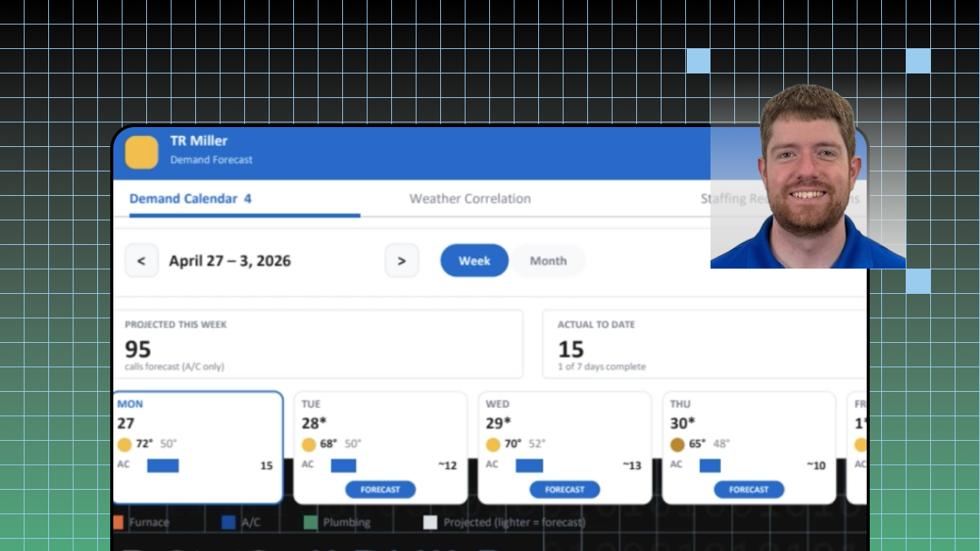This screenshot has height=551, width=980.
Task: Open the Demand Calendar tab
Action: pyautogui.click(x=191, y=199)
